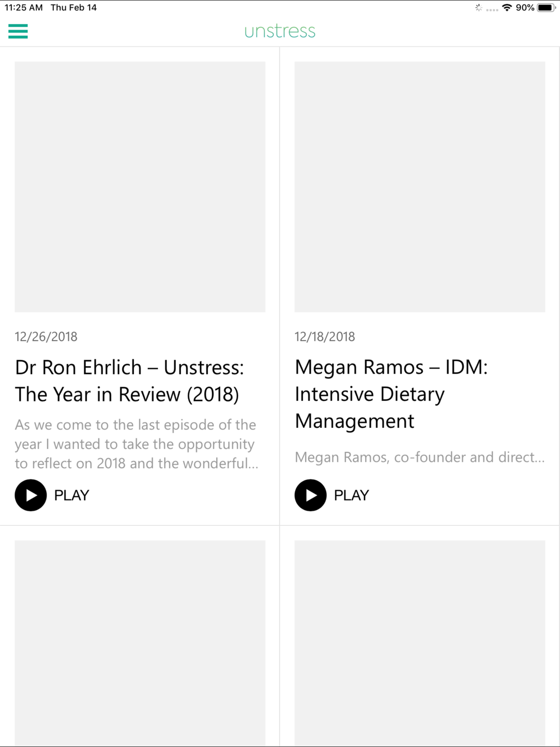Read the 'As we come to the last episode' description
560x747 pixels.
click(137, 444)
